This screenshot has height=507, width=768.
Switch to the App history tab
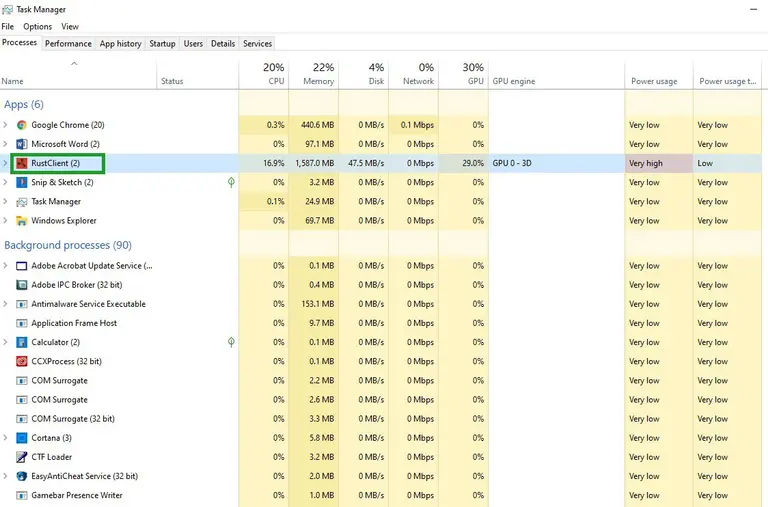(120, 44)
